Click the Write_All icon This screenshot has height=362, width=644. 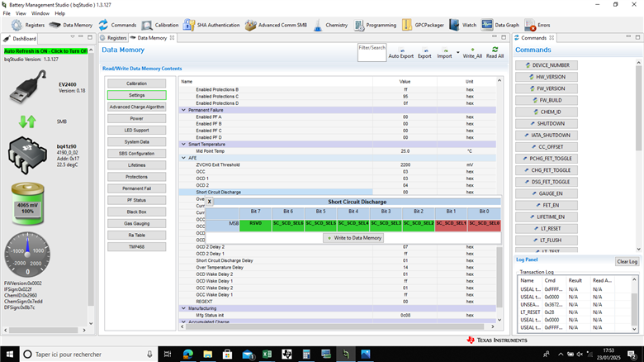[472, 50]
